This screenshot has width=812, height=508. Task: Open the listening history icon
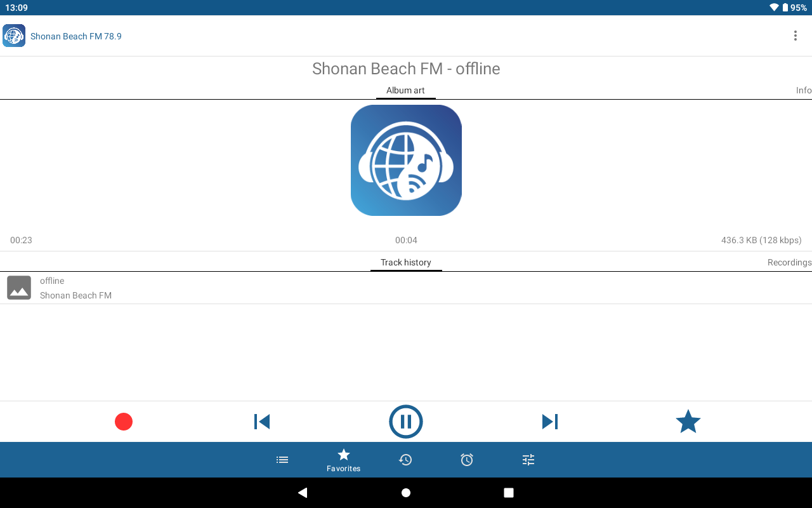[405, 460]
